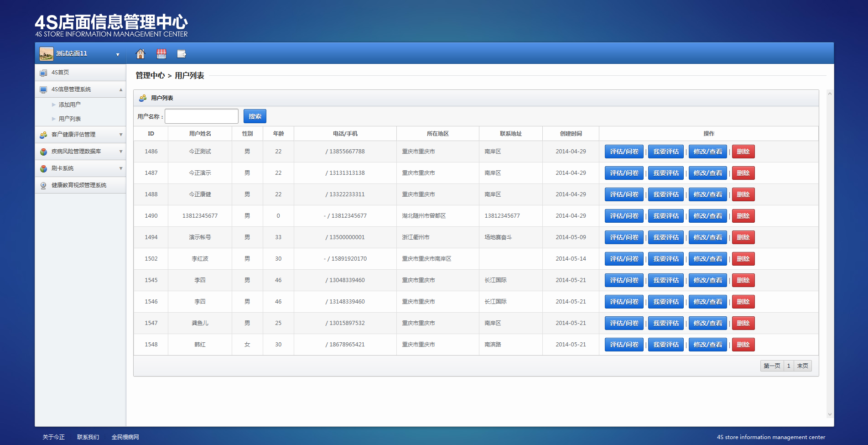Click the 健康教育视频管理系统 webcam icon
The image size is (868, 445).
(43, 185)
